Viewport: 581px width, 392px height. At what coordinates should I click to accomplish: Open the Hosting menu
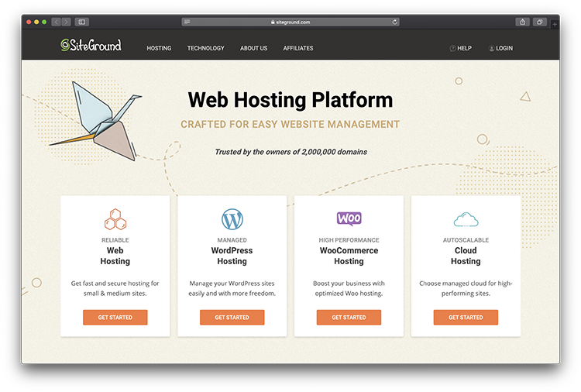159,48
